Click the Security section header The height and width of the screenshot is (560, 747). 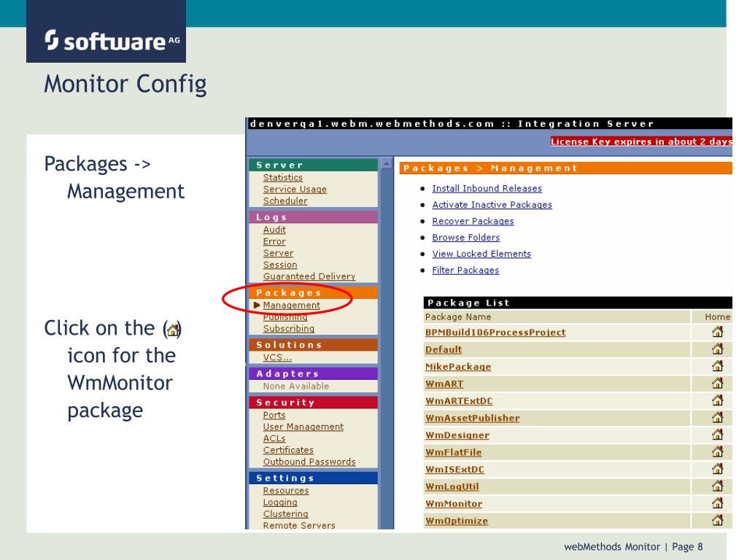click(x=314, y=402)
